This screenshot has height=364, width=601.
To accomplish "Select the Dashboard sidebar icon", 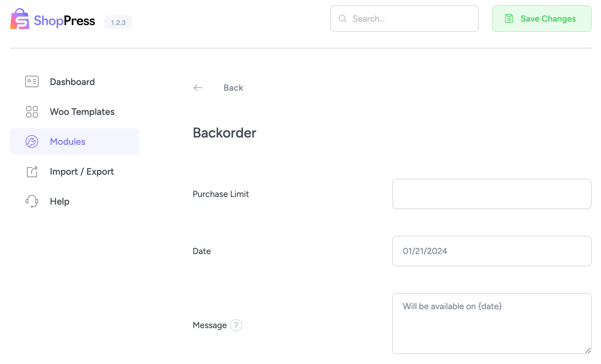I will (32, 81).
